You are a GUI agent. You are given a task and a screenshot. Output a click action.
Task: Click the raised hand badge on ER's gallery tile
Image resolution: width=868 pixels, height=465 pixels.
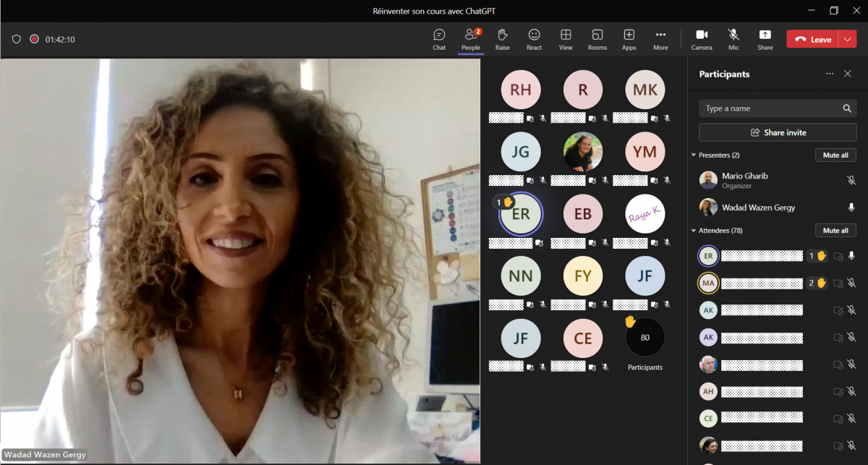[x=503, y=202]
